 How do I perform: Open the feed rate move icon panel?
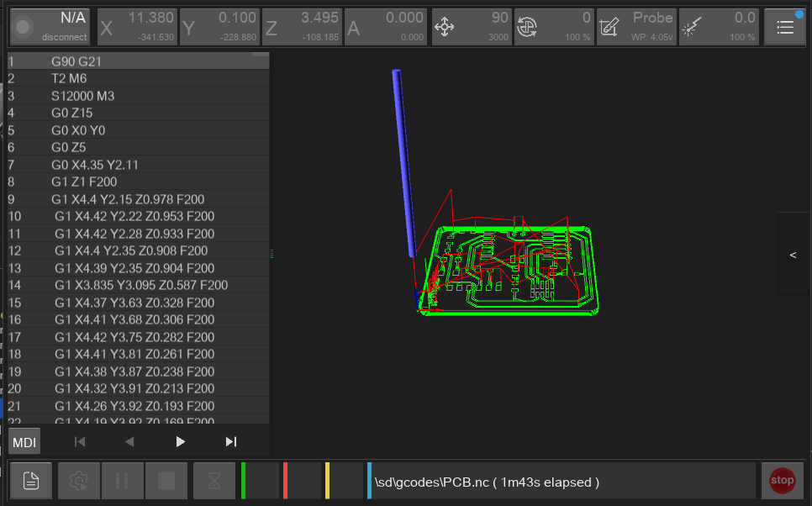[x=472, y=27]
